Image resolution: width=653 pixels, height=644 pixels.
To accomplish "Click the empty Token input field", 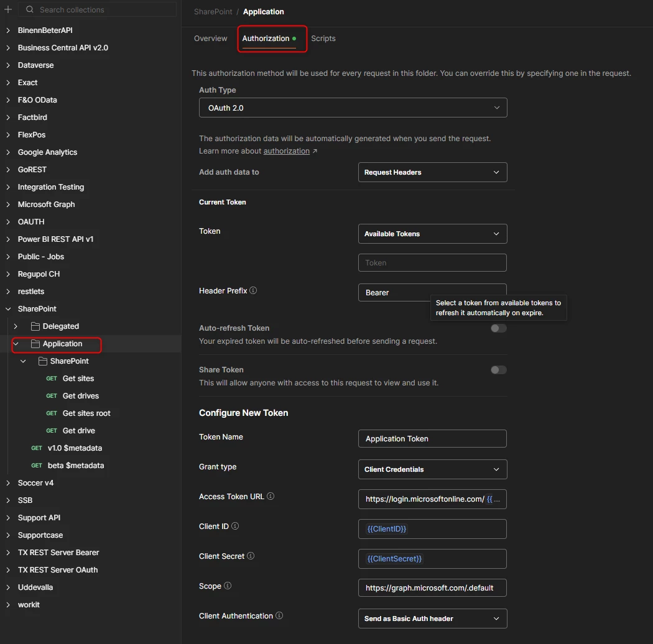I will pyautogui.click(x=432, y=263).
